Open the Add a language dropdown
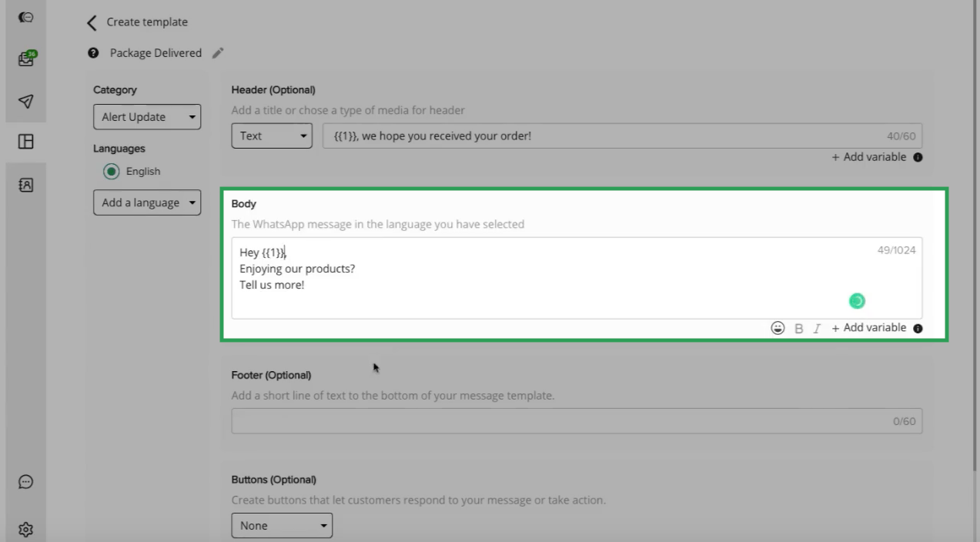980x542 pixels. (146, 202)
